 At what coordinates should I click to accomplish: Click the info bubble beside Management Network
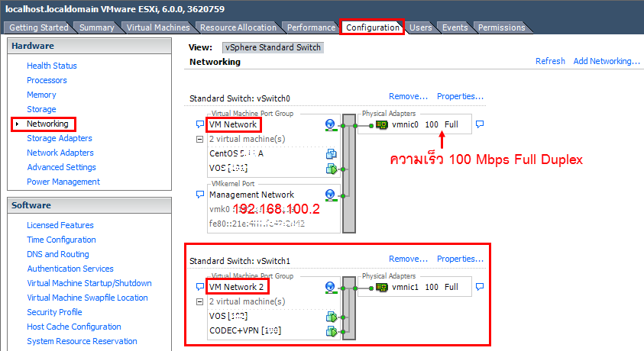tap(200, 195)
